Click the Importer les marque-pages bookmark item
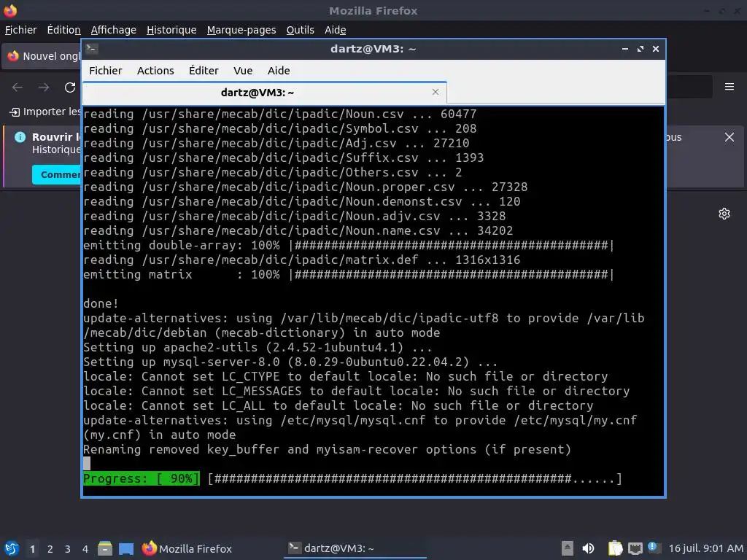 pos(45,112)
